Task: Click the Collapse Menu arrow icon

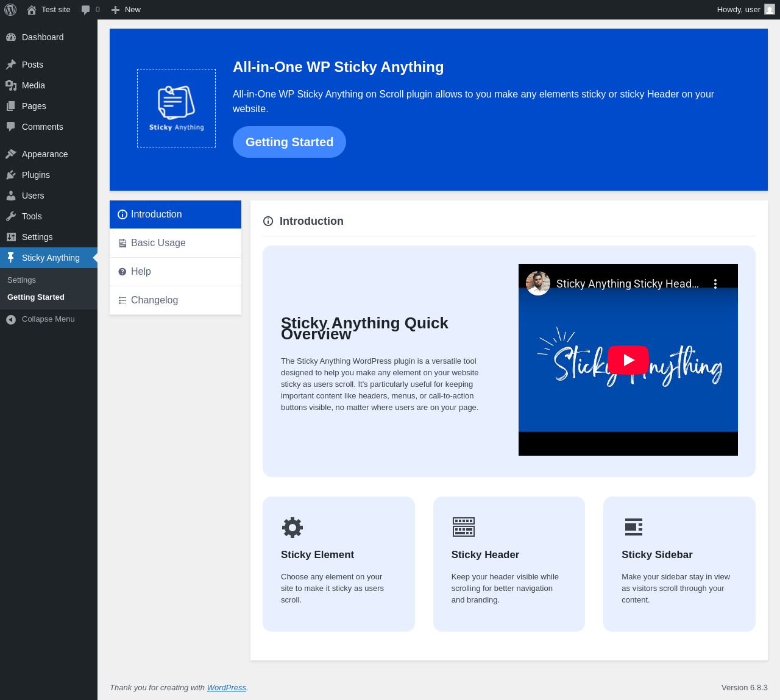Action: 11,319
